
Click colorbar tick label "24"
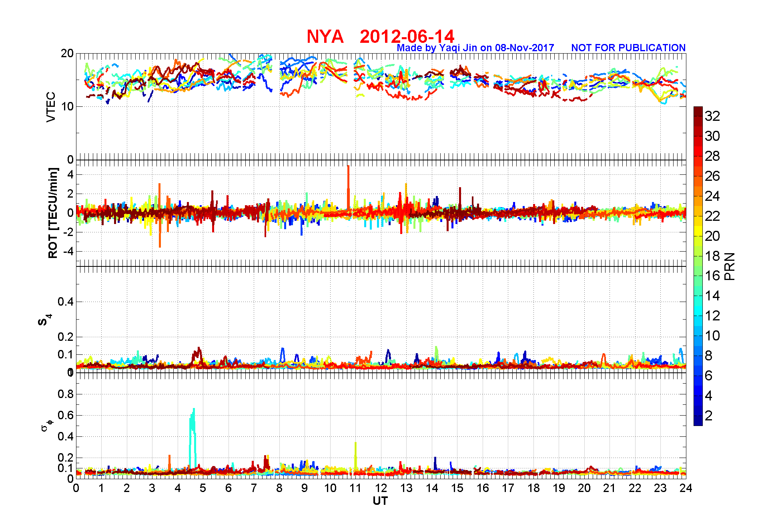pyautogui.click(x=712, y=196)
